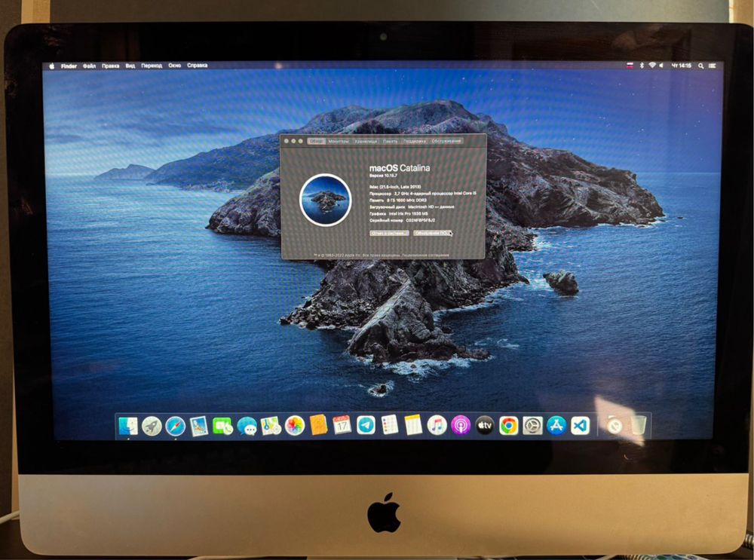Open System Preferences gear in Dock

point(532,426)
